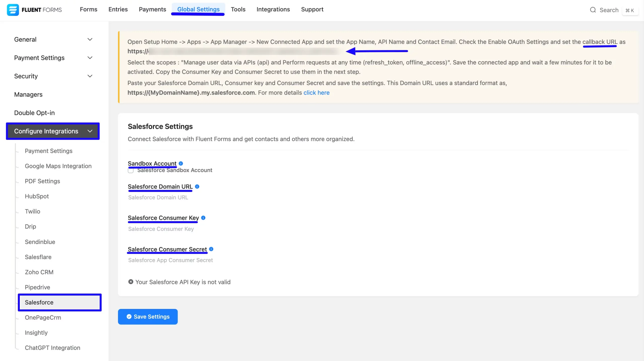Select HubSpot integration
Screen dimensions: 644x361
tap(37, 196)
